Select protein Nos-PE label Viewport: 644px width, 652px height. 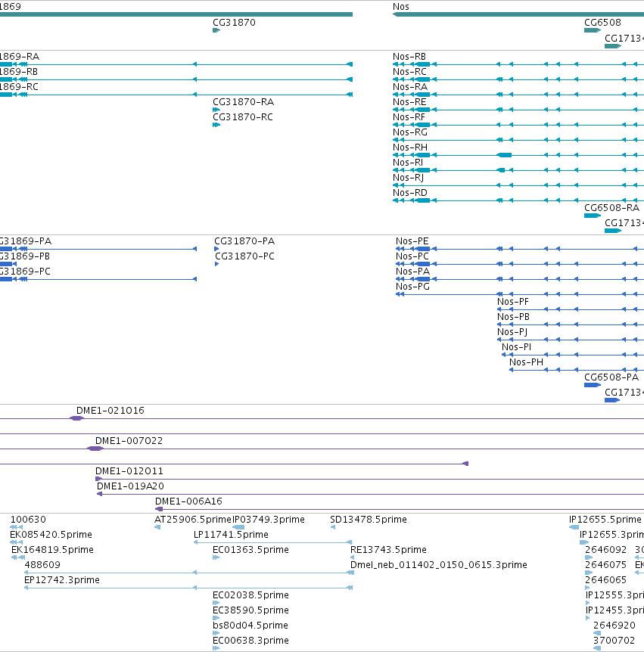pyautogui.click(x=412, y=241)
